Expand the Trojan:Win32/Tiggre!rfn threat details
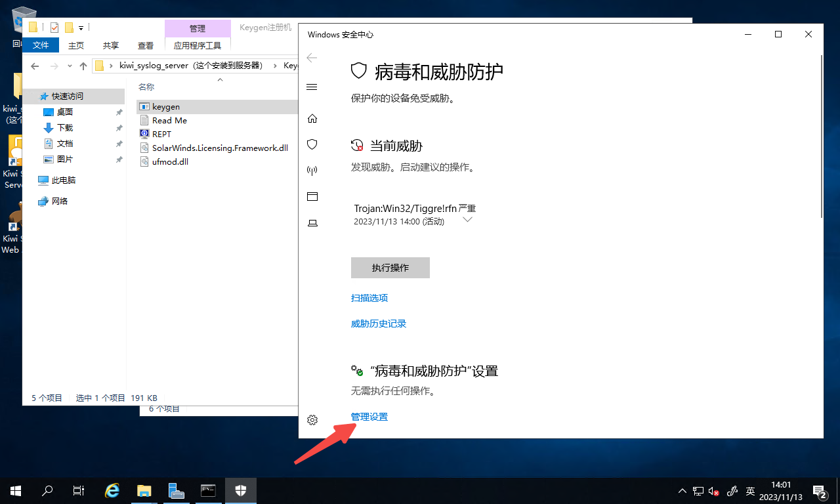The width and height of the screenshot is (840, 504). [x=467, y=220]
